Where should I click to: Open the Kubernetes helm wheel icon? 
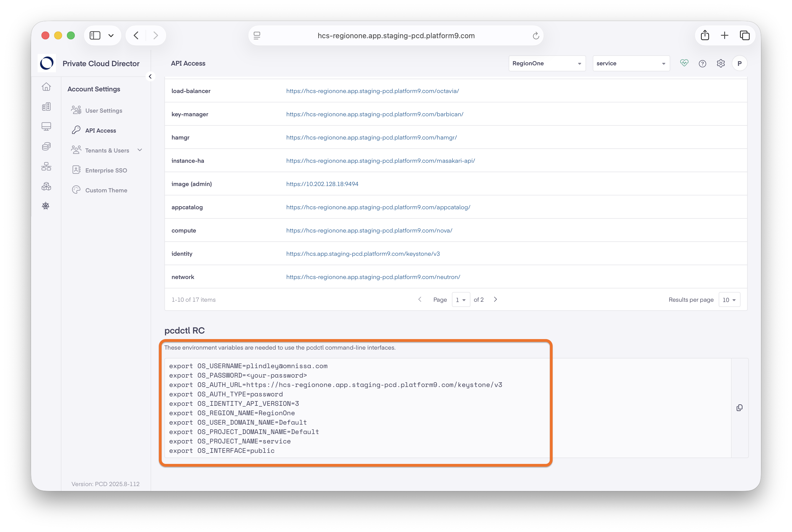point(46,206)
